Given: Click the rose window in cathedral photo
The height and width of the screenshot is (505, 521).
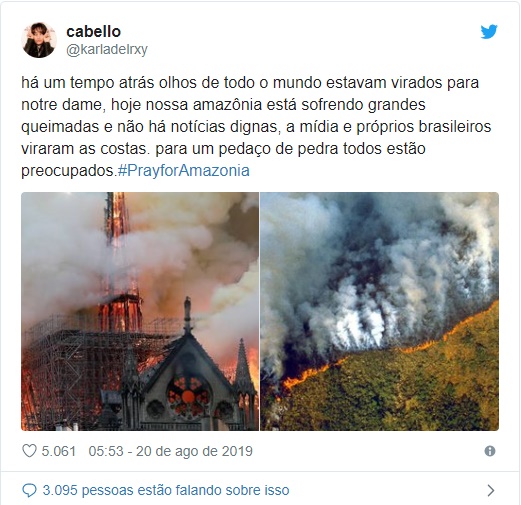Looking at the screenshot, I should [188, 396].
